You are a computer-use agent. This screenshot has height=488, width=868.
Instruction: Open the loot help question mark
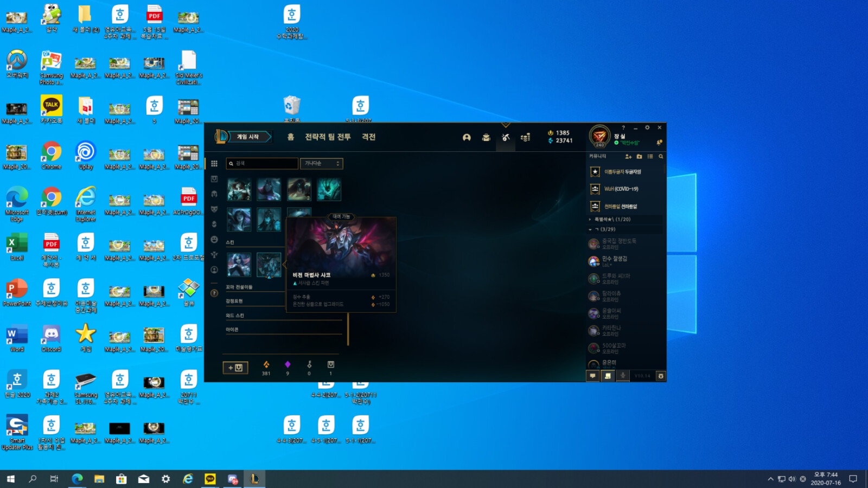[214, 293]
